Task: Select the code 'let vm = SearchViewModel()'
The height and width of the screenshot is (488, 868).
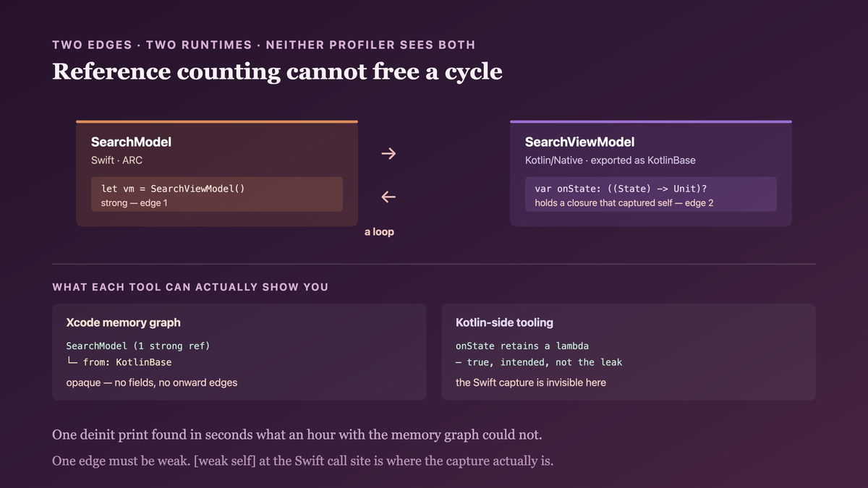Action: (x=173, y=189)
